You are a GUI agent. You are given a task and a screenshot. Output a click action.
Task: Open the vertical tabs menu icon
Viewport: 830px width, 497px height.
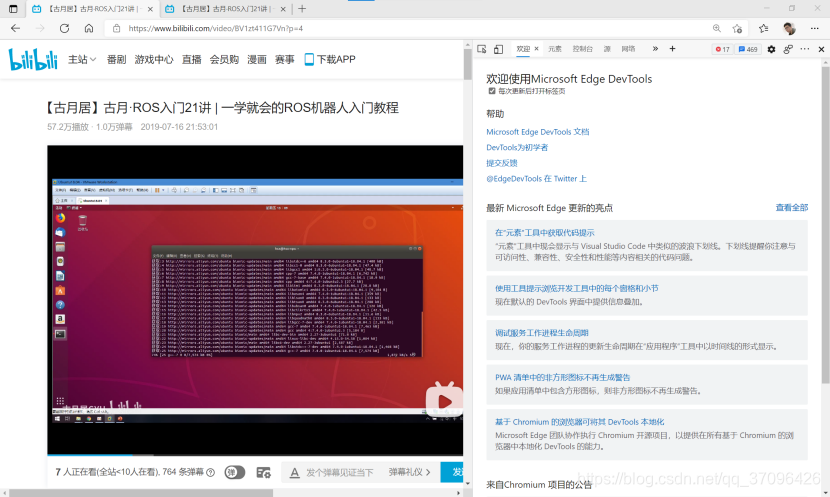point(13,9)
